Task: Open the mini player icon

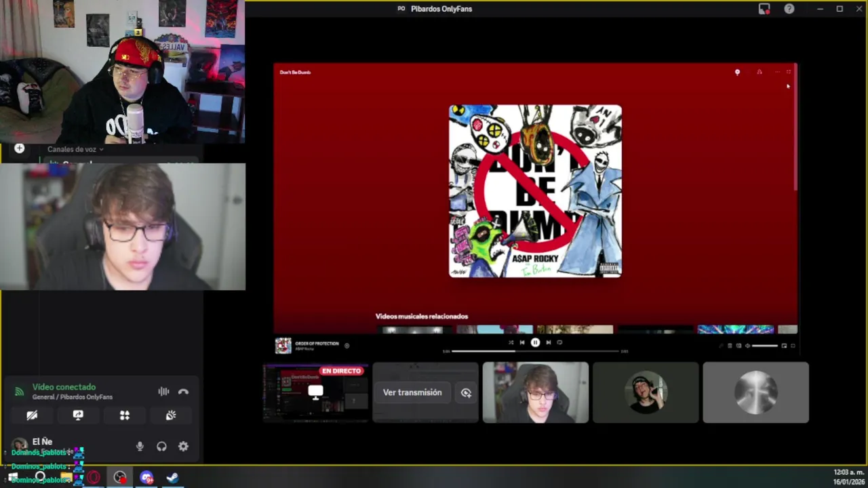Action: pyautogui.click(x=784, y=346)
